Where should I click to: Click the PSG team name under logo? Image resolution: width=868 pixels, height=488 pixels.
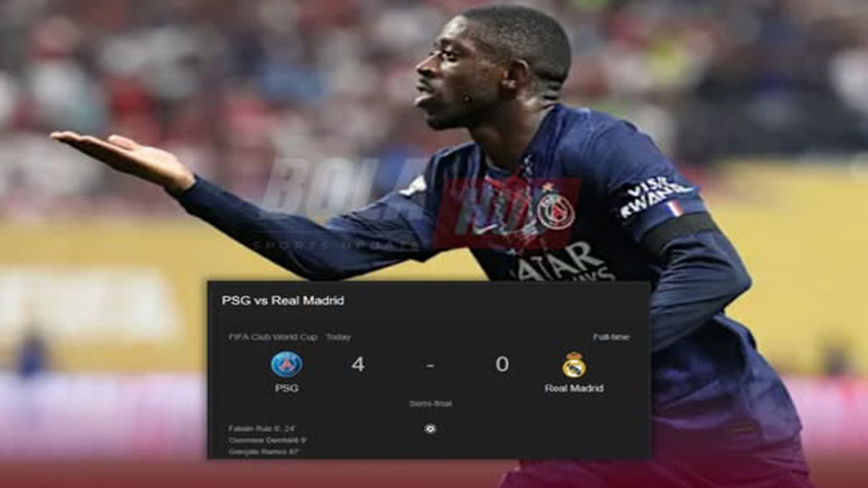pyautogui.click(x=287, y=388)
